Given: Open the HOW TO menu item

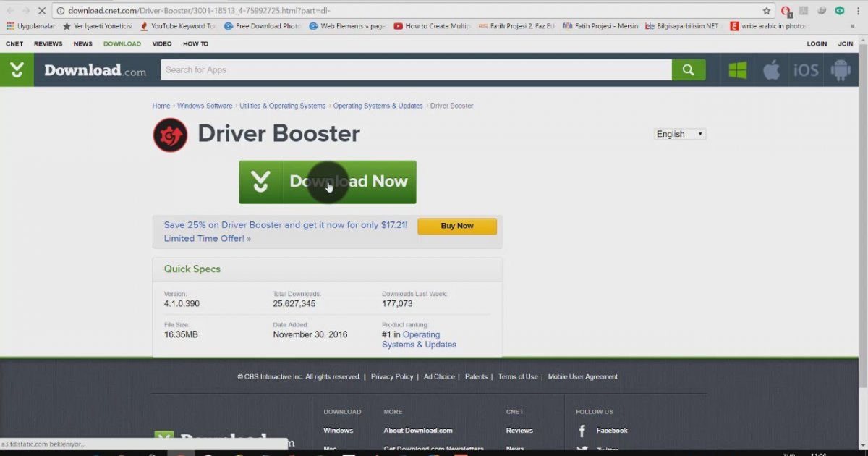Looking at the screenshot, I should click(x=195, y=44).
